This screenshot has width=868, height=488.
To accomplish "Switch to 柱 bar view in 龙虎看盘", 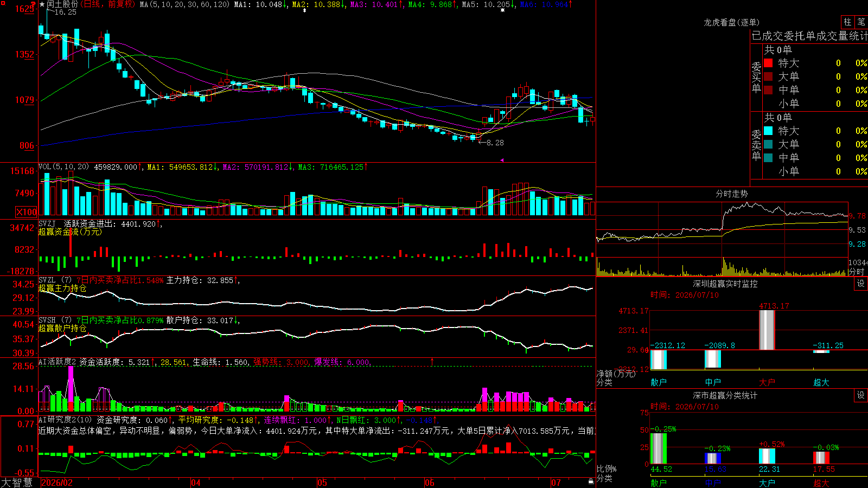I will pos(847,22).
